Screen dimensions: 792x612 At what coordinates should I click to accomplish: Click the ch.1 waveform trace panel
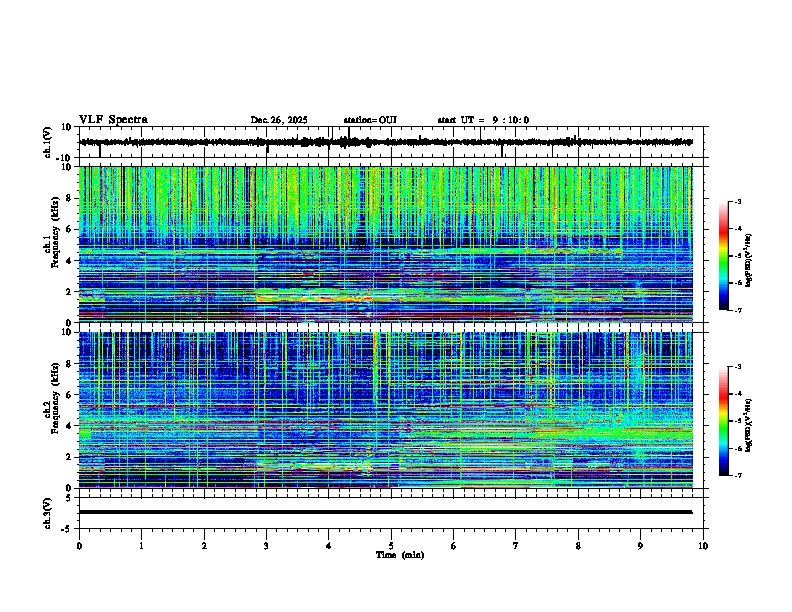tap(393, 142)
